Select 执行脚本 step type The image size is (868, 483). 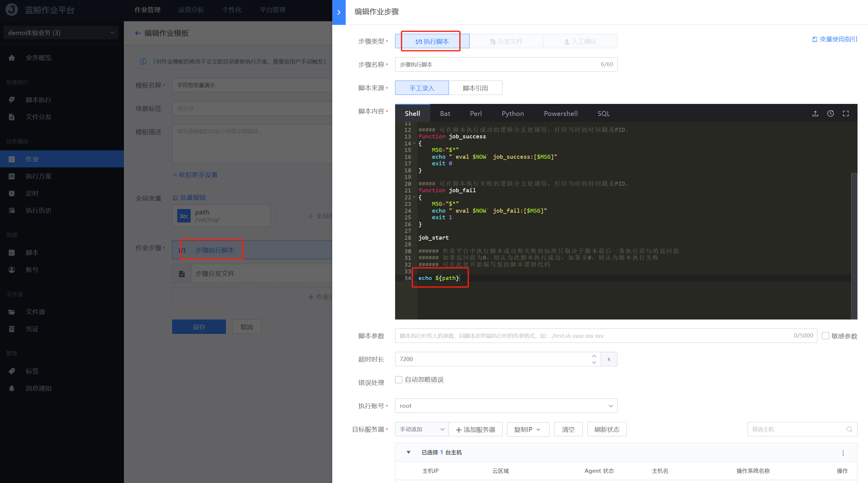(432, 41)
